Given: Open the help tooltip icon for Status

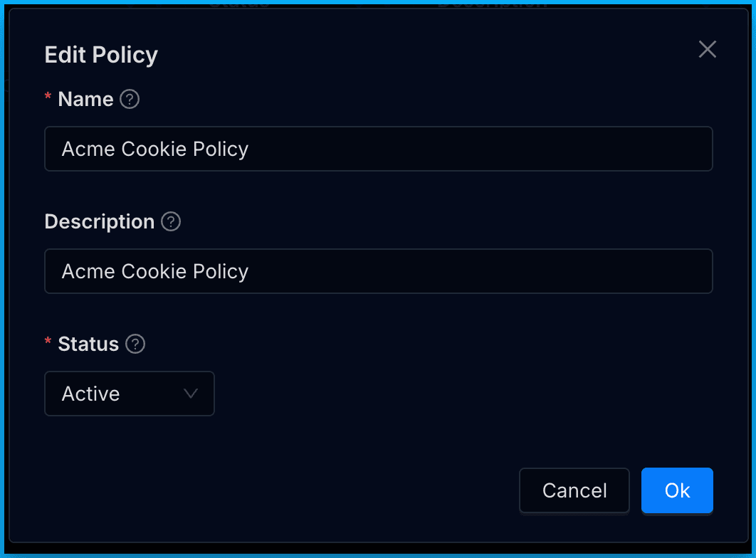Looking at the screenshot, I should (135, 344).
